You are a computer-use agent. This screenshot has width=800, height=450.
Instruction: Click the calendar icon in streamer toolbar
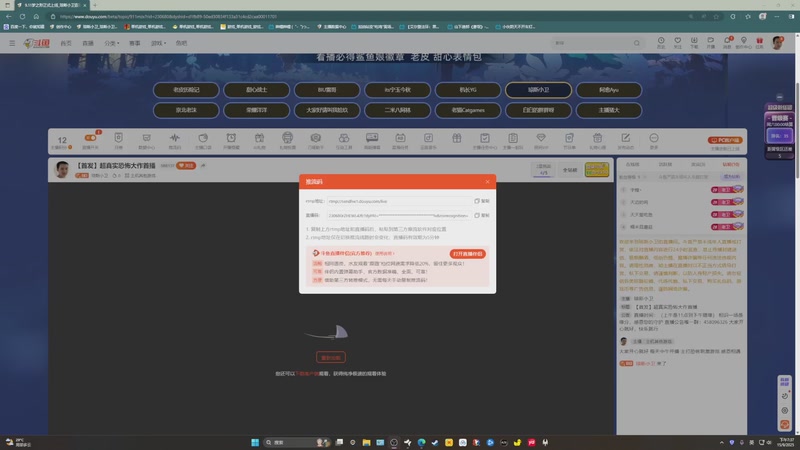tap(400, 138)
